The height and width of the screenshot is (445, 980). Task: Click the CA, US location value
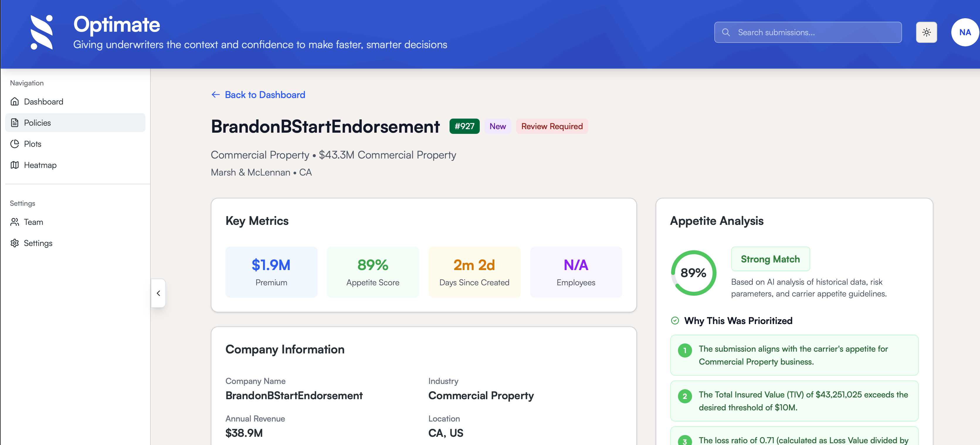click(x=445, y=433)
